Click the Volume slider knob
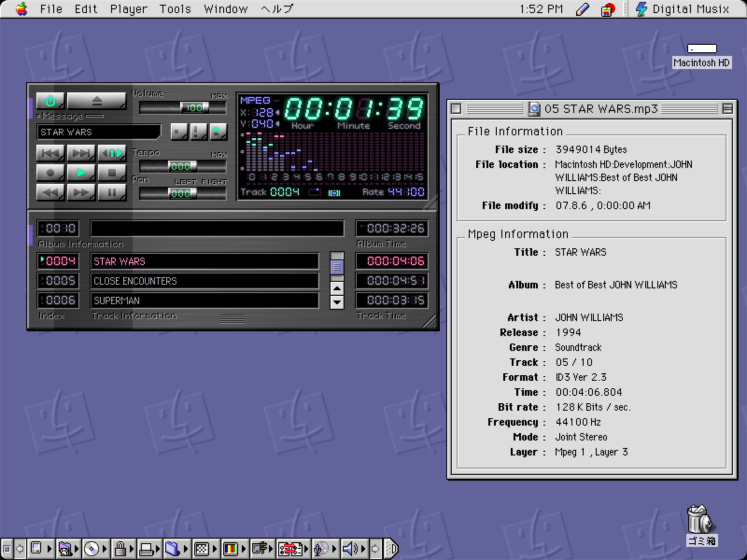The height and width of the screenshot is (560, 747). (x=194, y=108)
